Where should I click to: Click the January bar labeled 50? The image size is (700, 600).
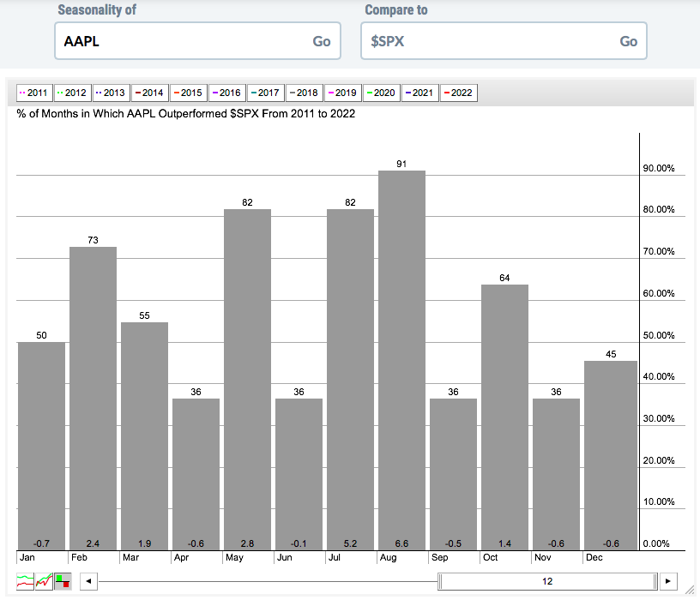pos(41,446)
